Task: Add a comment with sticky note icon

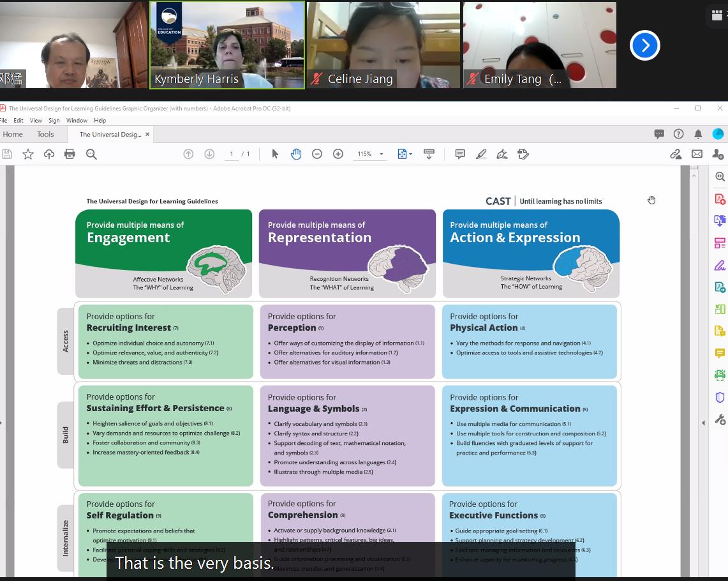Action: point(460,154)
